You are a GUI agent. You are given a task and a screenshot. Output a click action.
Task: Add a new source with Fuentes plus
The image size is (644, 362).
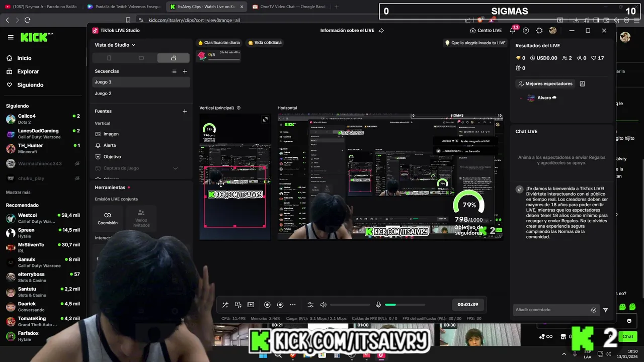pyautogui.click(x=185, y=111)
